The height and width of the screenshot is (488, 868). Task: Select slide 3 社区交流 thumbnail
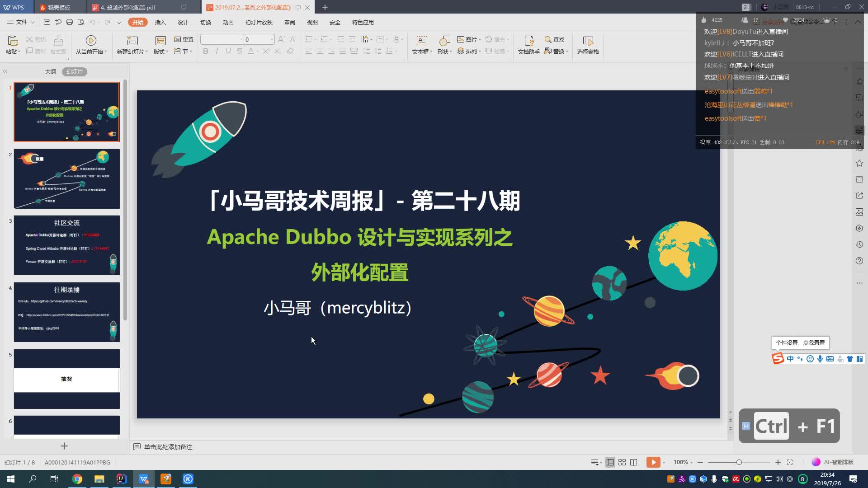pos(67,245)
